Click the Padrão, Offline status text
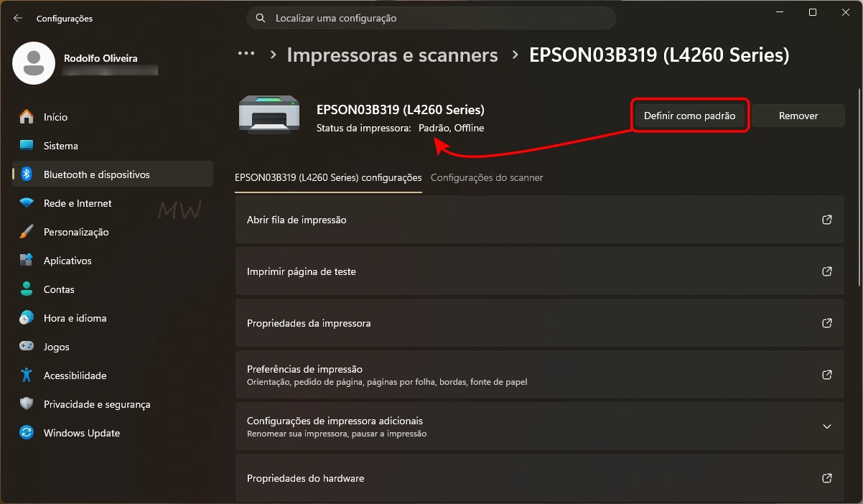863x504 pixels. tap(451, 128)
